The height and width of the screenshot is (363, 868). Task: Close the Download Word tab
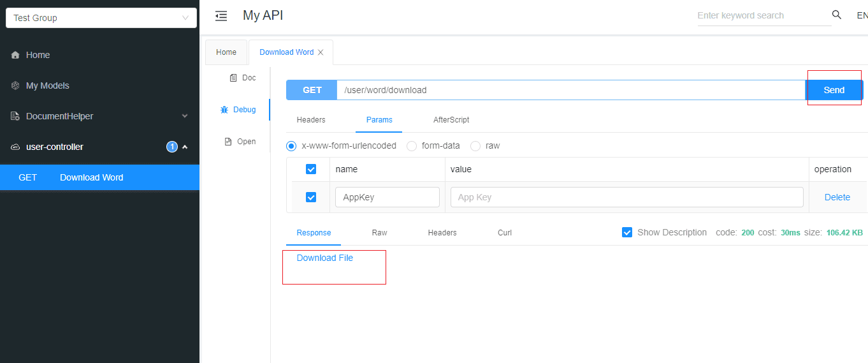[321, 52]
